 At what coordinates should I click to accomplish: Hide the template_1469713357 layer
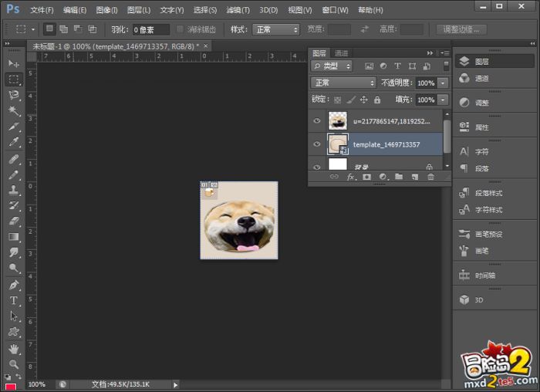(x=317, y=144)
